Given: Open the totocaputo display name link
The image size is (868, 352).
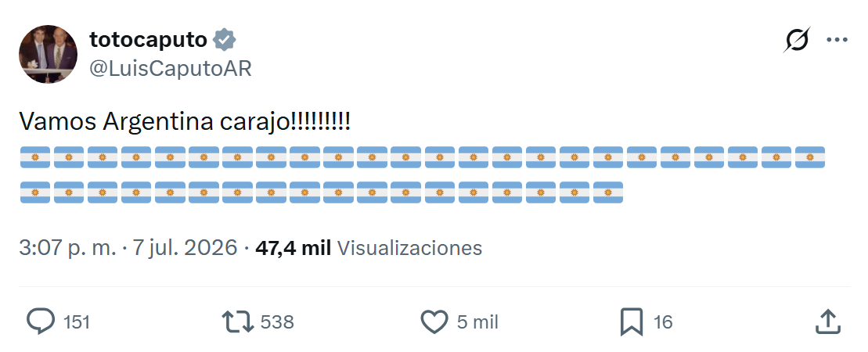Looking at the screenshot, I should coord(148,40).
